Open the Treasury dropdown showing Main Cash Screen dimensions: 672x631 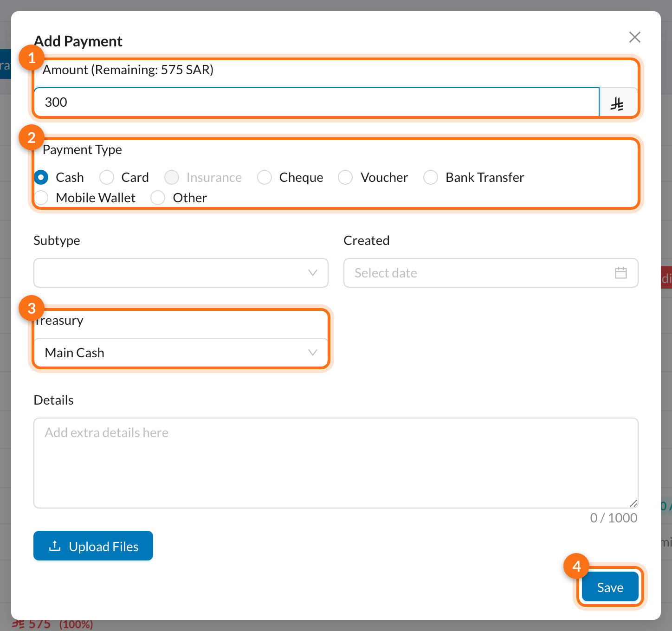click(181, 353)
